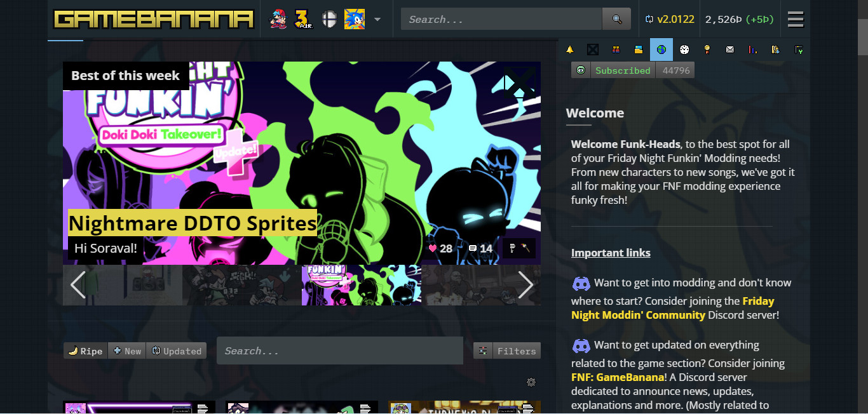Check messages via the envelope icon
868x414 pixels.
click(x=729, y=49)
